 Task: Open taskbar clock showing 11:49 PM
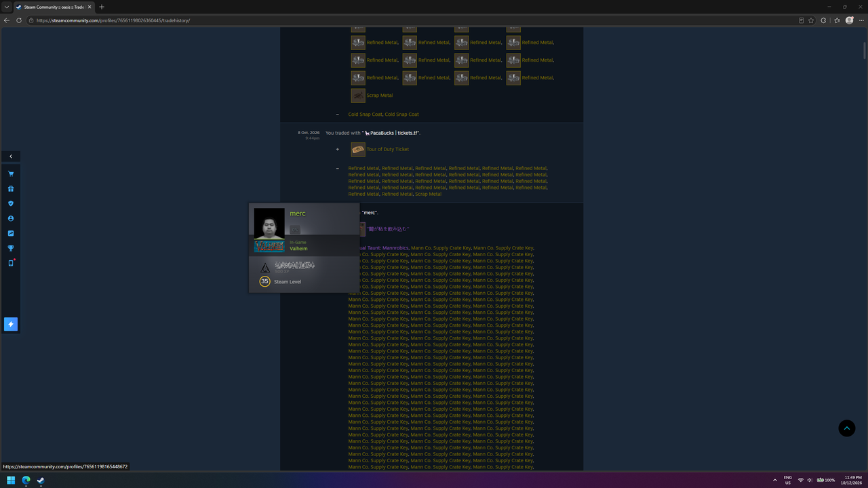[852, 481]
